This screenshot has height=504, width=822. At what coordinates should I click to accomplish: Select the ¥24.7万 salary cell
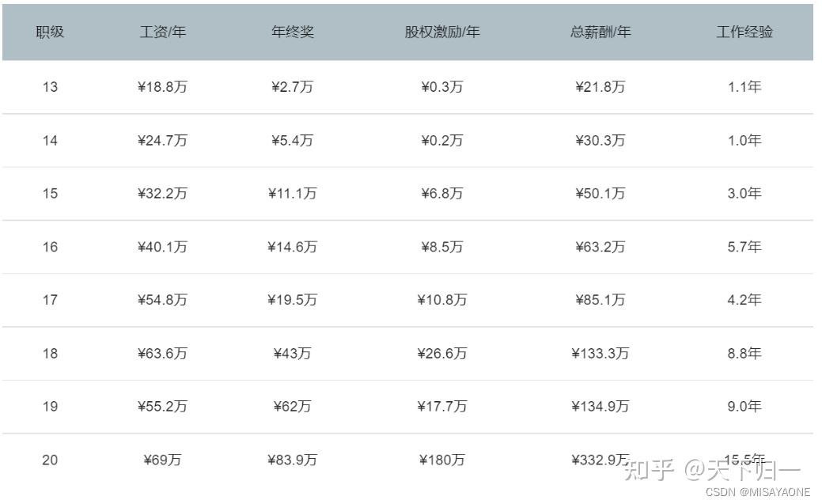coord(163,141)
